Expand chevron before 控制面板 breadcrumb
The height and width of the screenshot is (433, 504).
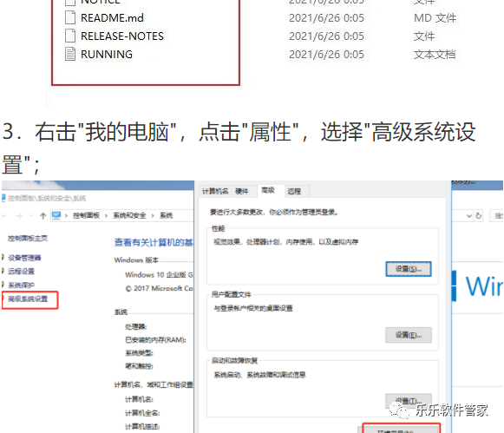66,216
